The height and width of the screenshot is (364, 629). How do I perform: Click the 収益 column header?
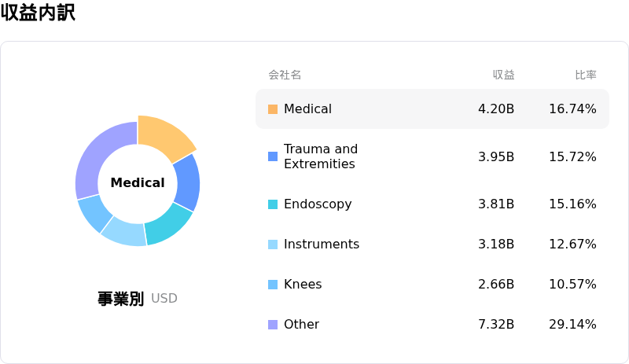503,75
